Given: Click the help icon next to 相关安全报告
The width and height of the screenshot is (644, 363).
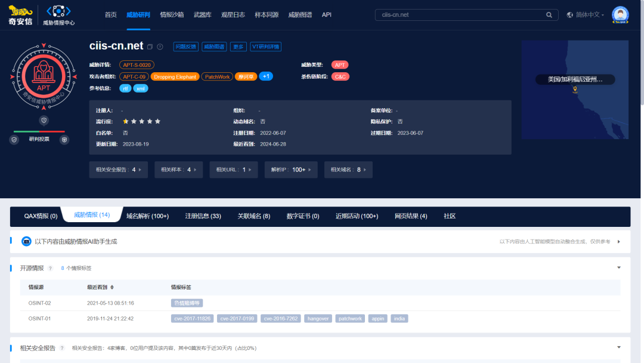Looking at the screenshot, I should point(62,348).
